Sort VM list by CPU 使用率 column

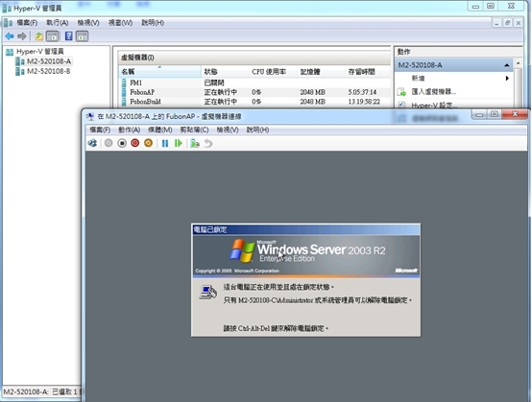click(x=273, y=72)
